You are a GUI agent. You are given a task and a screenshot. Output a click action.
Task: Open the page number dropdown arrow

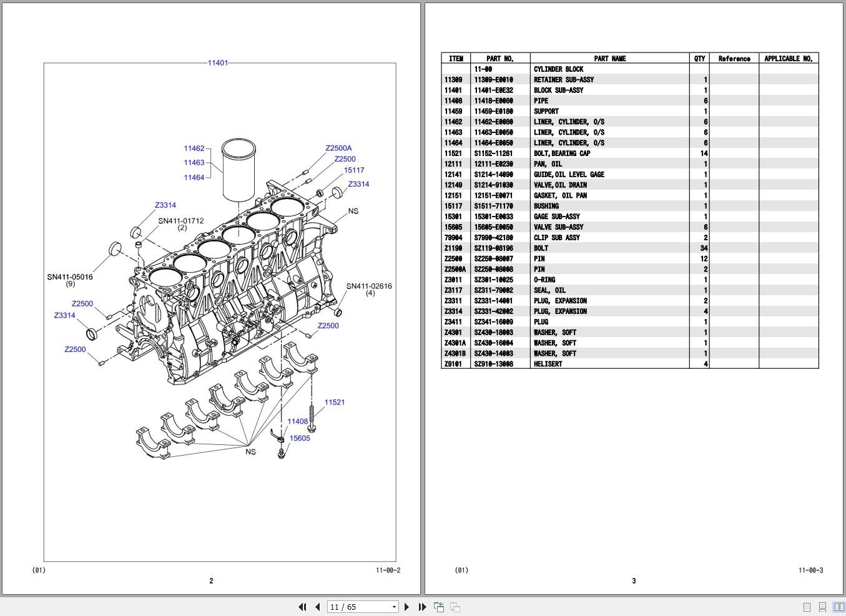pyautogui.click(x=394, y=607)
